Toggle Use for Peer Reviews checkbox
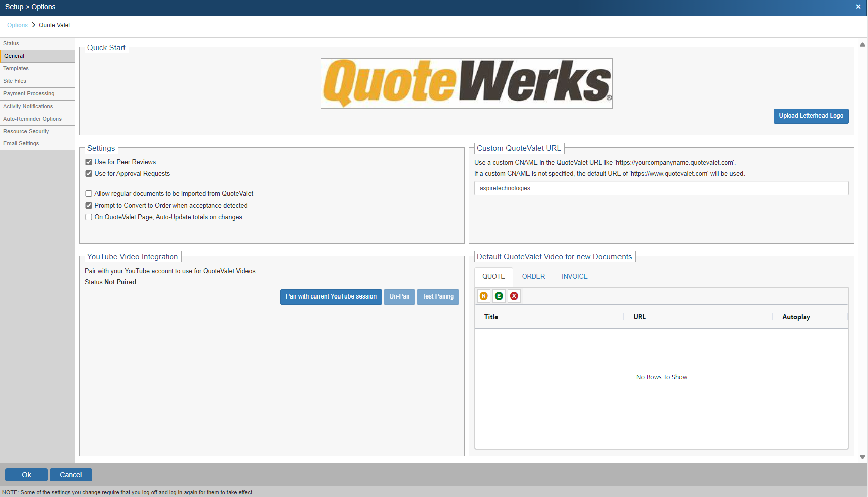Screen dimensions: 868x497 click(89, 162)
